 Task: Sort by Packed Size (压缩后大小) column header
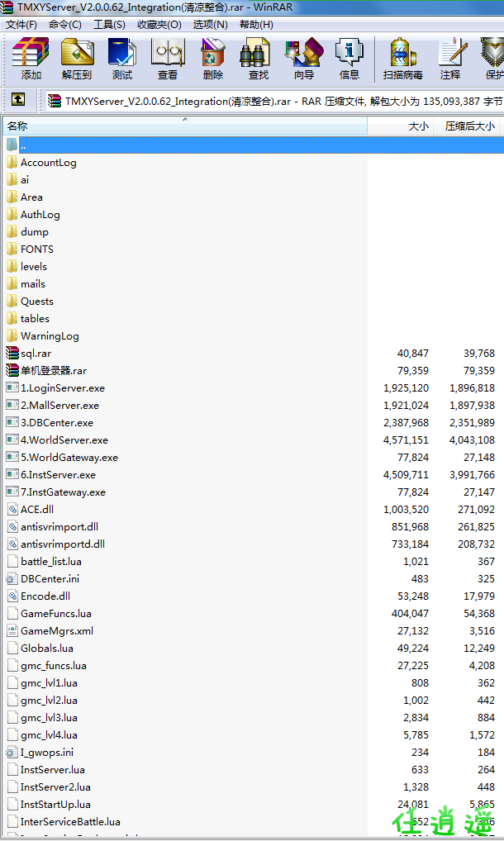pos(466,126)
